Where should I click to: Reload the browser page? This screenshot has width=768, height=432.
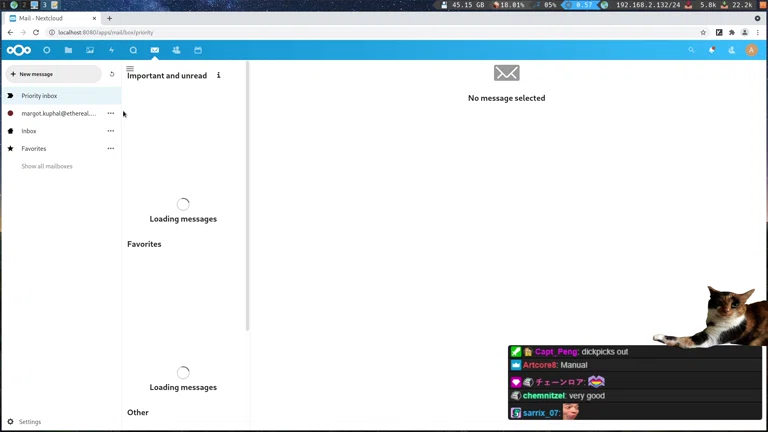[36, 32]
